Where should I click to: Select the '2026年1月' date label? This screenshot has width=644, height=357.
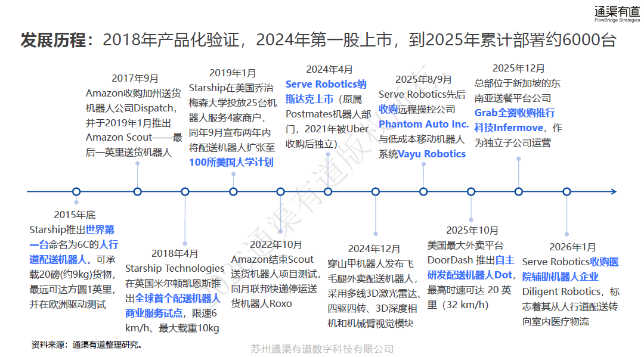(572, 247)
